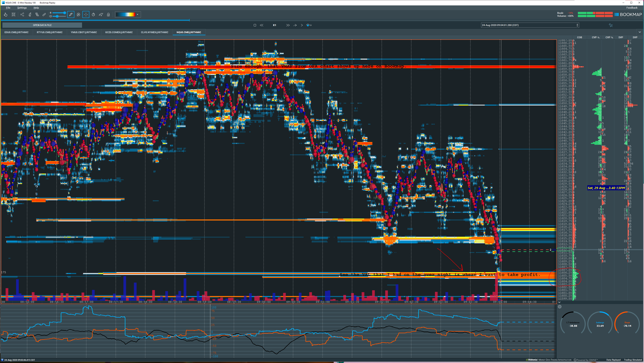Click the 'Trading: Simulated' status text

(633, 360)
